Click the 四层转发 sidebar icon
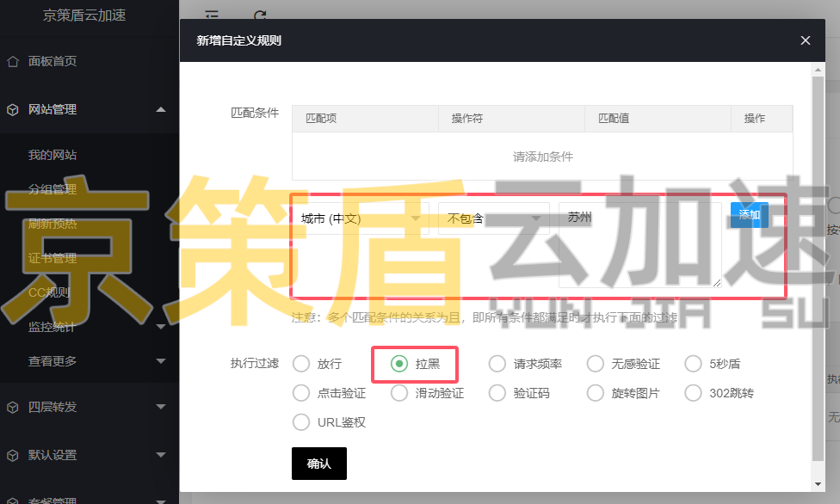 pos(14,406)
